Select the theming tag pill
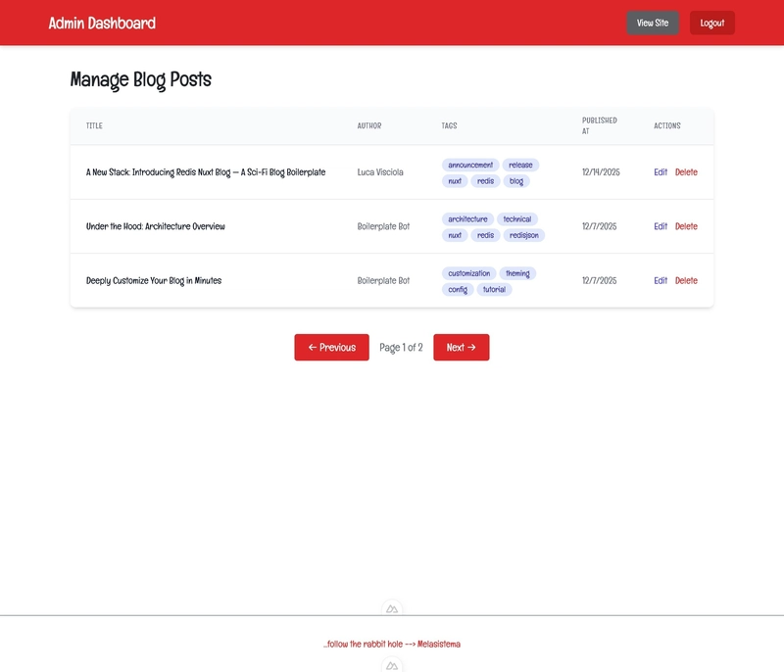 click(516, 273)
